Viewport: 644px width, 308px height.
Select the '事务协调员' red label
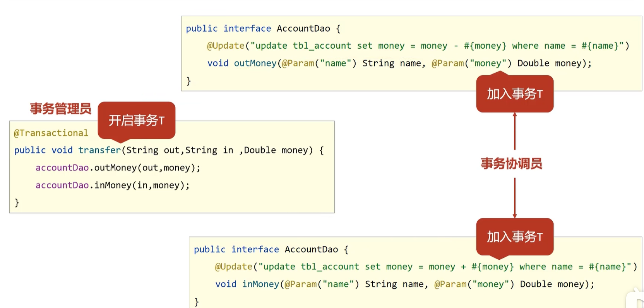[511, 164]
